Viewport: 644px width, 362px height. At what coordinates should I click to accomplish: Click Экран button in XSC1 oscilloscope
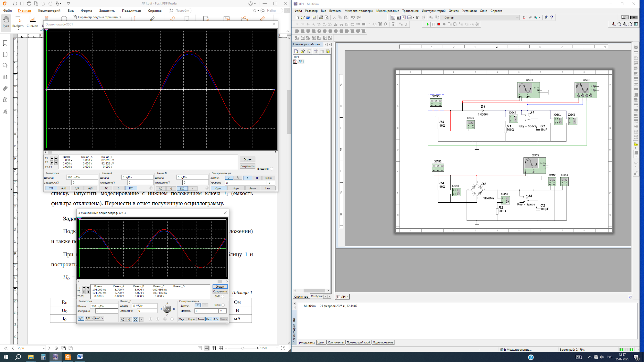tap(248, 159)
